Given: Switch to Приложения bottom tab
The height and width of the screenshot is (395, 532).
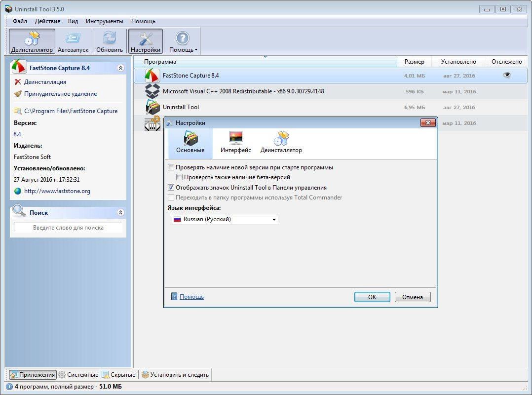Looking at the screenshot, I should tap(33, 375).
